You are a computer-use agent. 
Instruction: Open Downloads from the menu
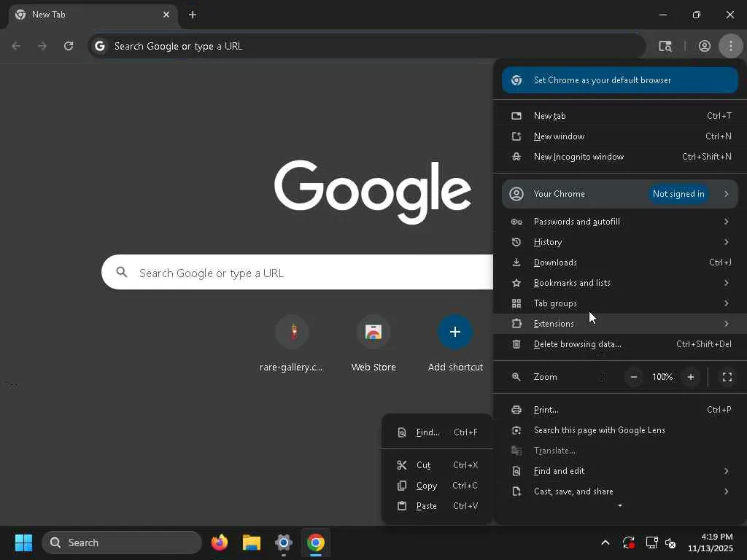click(x=620, y=262)
